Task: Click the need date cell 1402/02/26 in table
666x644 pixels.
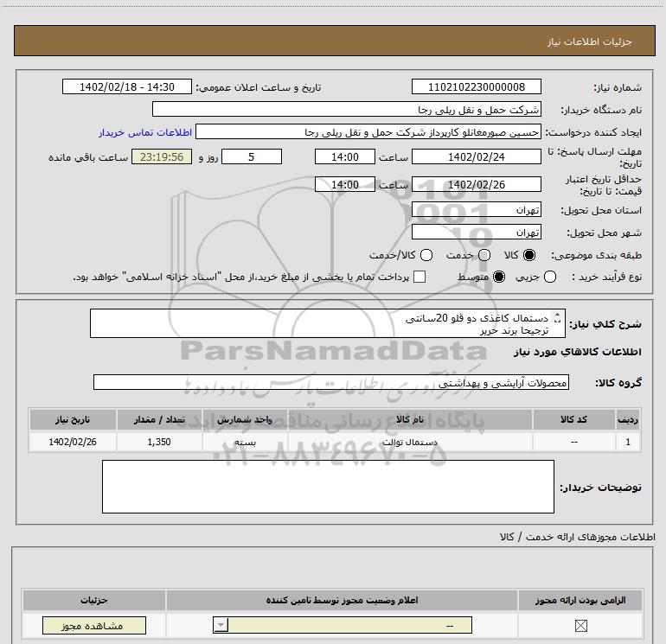Action: (x=73, y=442)
